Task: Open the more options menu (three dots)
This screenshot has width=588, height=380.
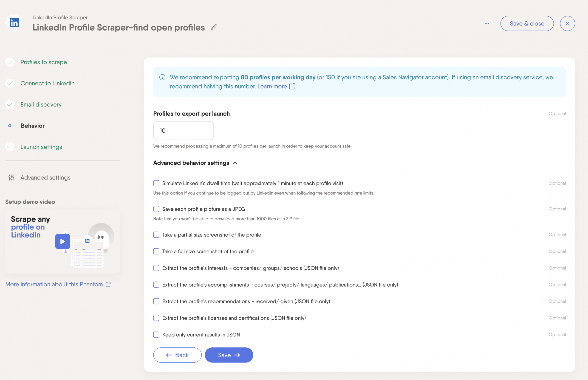Action: 487,23
